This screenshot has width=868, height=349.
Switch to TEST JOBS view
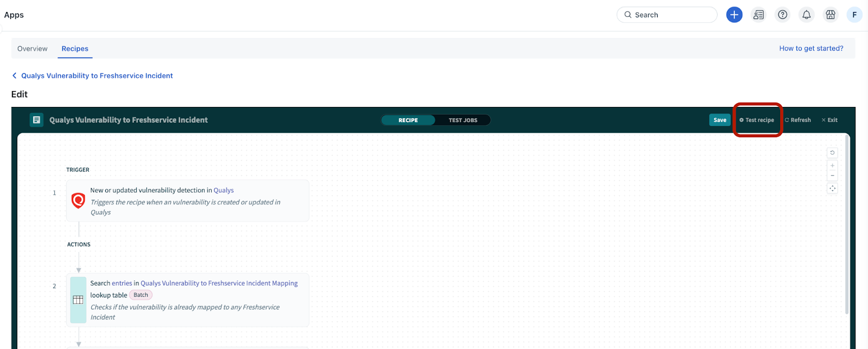(x=463, y=120)
